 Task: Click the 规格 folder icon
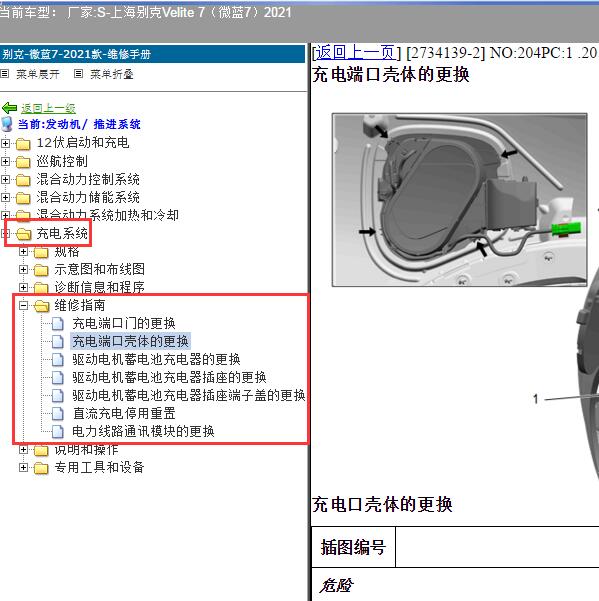point(41,252)
